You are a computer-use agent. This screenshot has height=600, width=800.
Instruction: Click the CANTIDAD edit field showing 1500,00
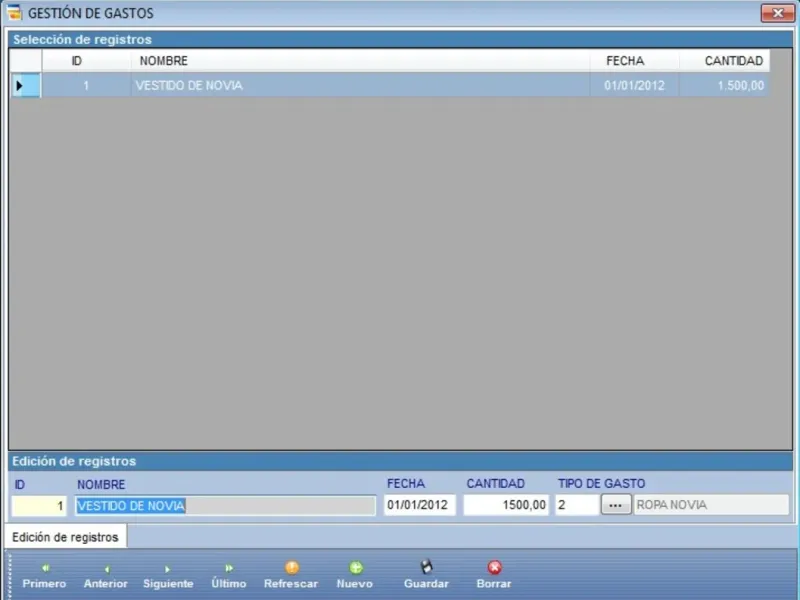click(x=506, y=505)
